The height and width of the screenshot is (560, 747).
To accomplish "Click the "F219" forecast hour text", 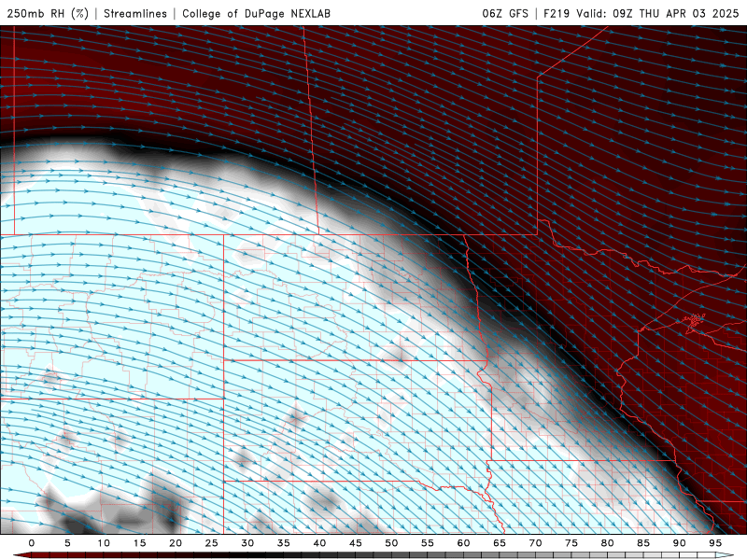I will [x=557, y=13].
